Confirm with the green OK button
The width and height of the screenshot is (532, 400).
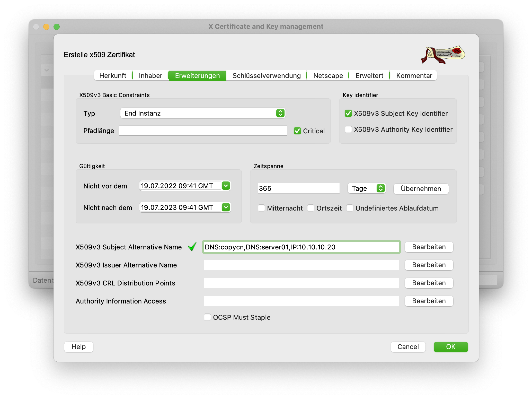(450, 347)
